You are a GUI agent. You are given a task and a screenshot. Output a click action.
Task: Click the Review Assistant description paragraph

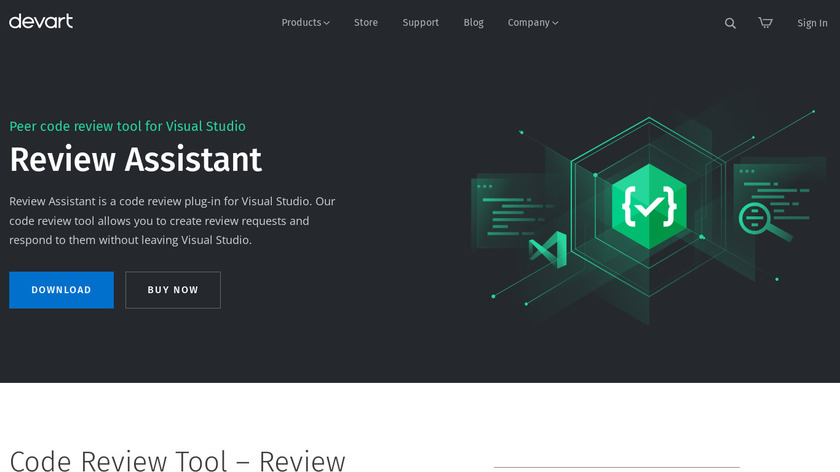[172, 220]
